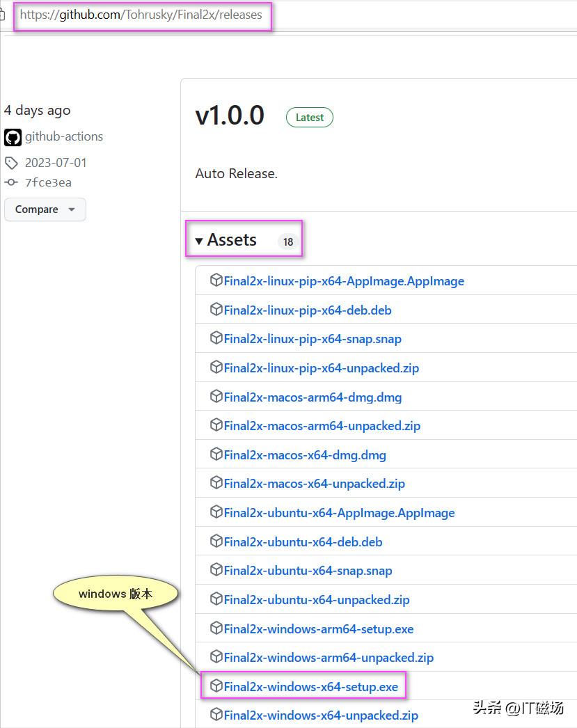Viewport: 577px width, 728px height.
Task: Click package icon of Final2x-windows-x64-setup.exe
Action: [x=216, y=686]
